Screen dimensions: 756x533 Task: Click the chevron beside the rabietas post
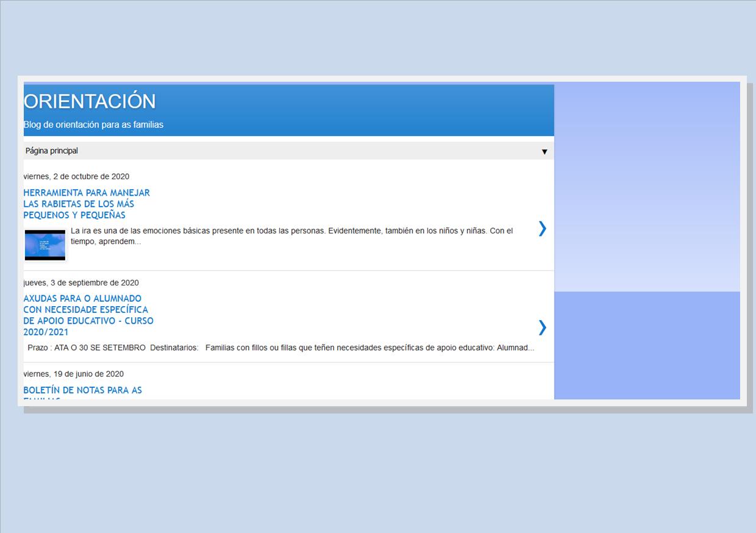(x=542, y=229)
